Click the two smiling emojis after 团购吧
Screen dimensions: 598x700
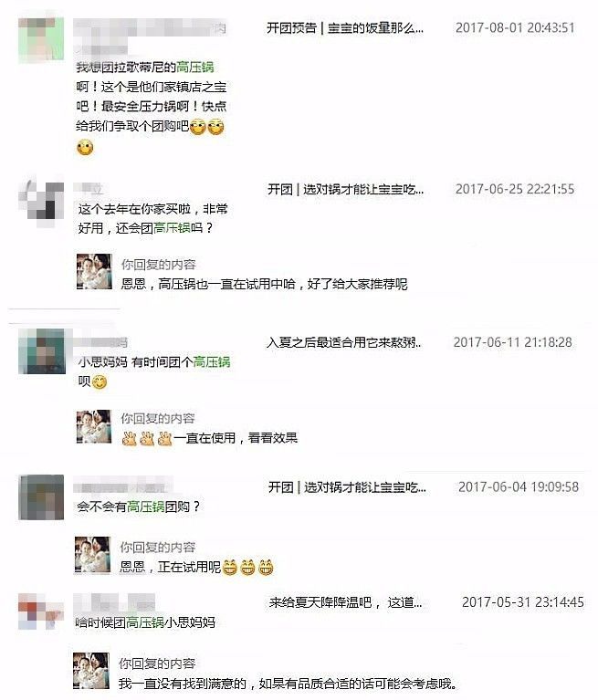tap(206, 127)
